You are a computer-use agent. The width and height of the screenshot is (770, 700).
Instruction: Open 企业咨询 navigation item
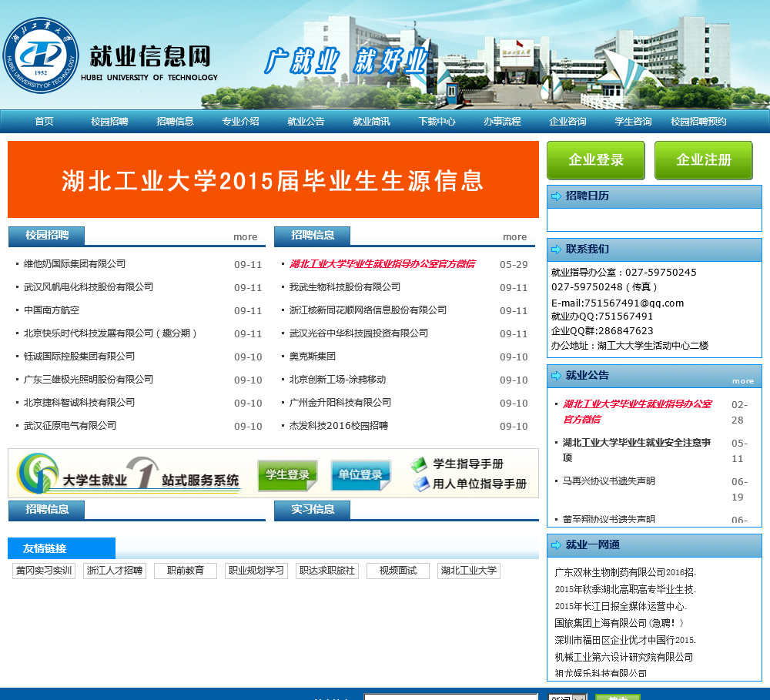coord(567,122)
